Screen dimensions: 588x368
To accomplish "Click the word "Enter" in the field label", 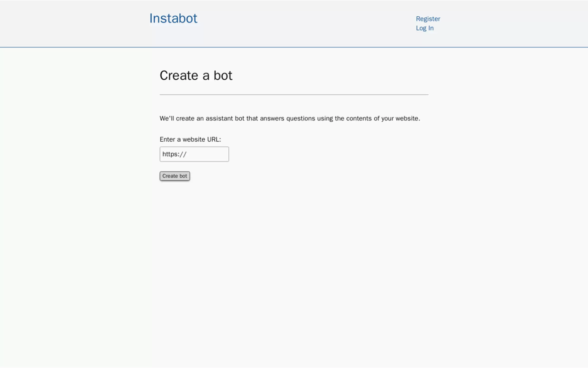I will pyautogui.click(x=167, y=140).
